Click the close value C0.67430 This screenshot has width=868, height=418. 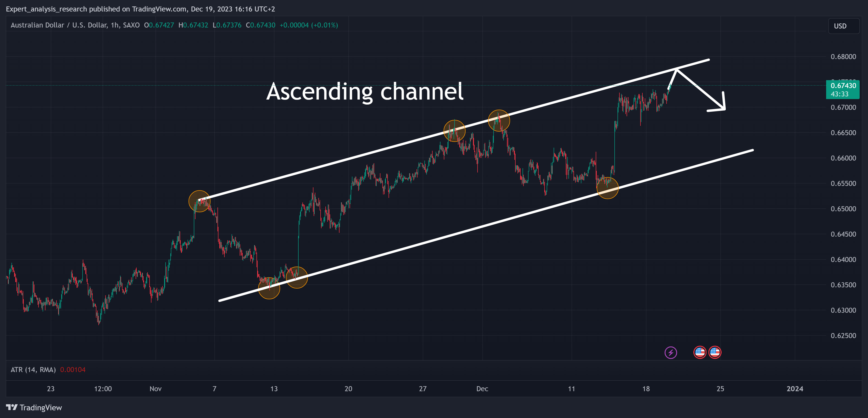pos(261,25)
